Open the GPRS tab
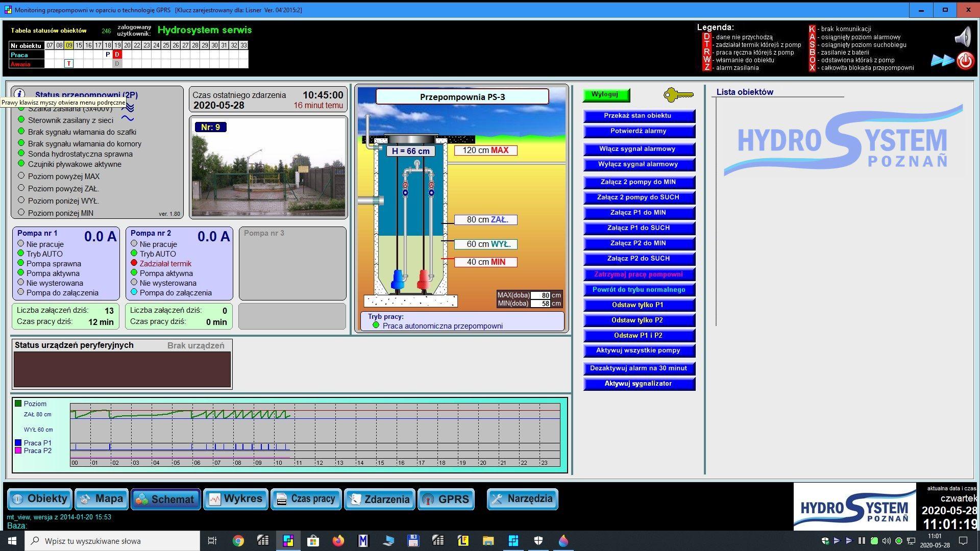The height and width of the screenshot is (551, 980). [x=446, y=499]
